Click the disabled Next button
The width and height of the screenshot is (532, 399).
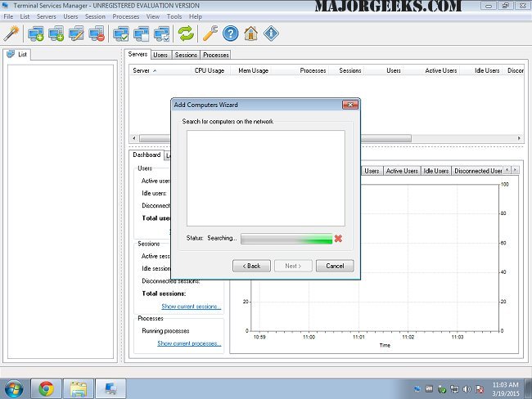tap(293, 266)
